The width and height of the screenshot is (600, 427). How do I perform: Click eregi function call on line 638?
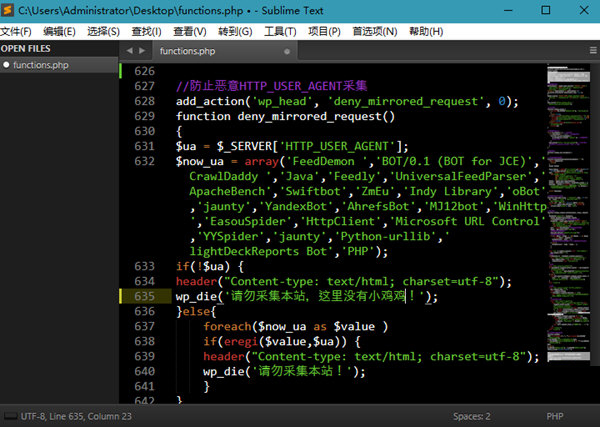(x=239, y=341)
